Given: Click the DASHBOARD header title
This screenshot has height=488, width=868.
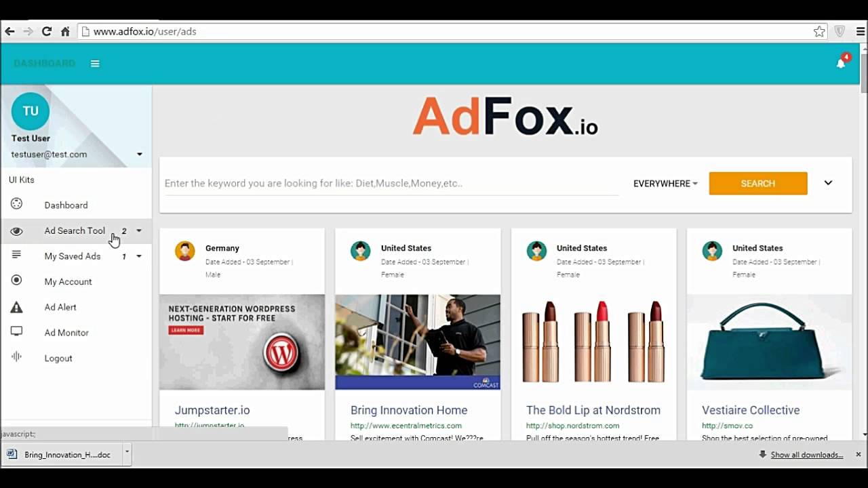Looking at the screenshot, I should [44, 63].
